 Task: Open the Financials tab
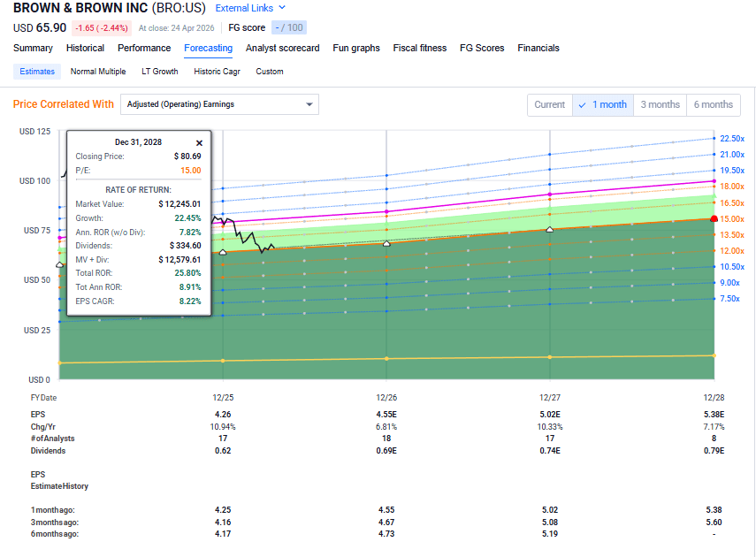tap(538, 49)
